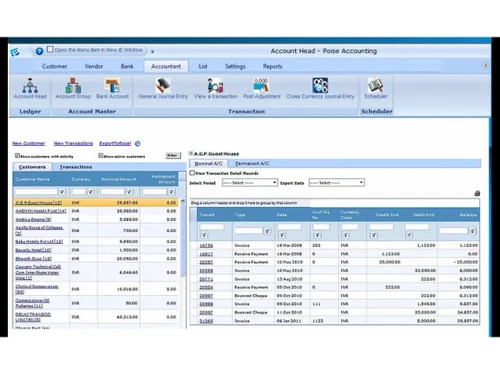Viewport: 500px width, 375px height.
Task: Click the round icon beside ExportToExcel
Action: click(x=137, y=144)
